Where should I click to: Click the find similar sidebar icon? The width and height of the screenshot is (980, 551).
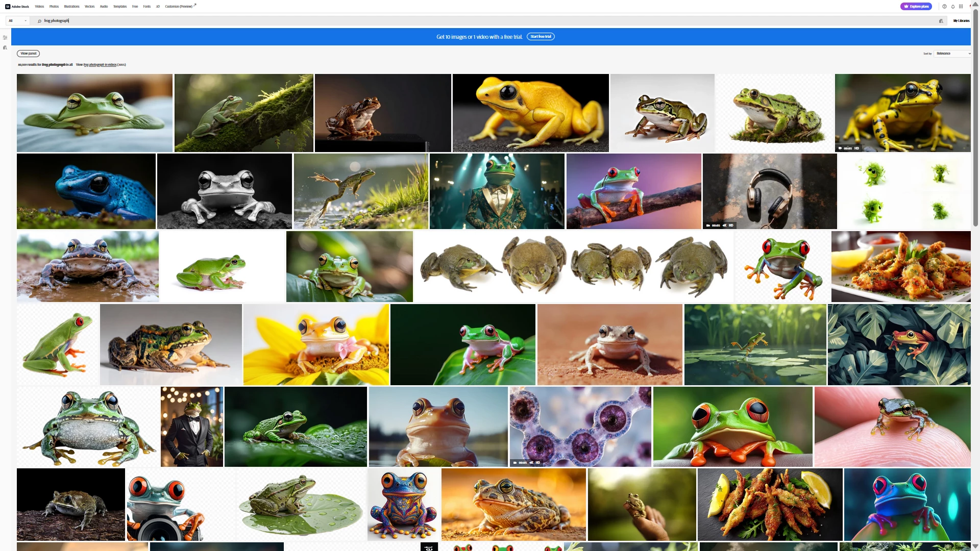pyautogui.click(x=5, y=47)
